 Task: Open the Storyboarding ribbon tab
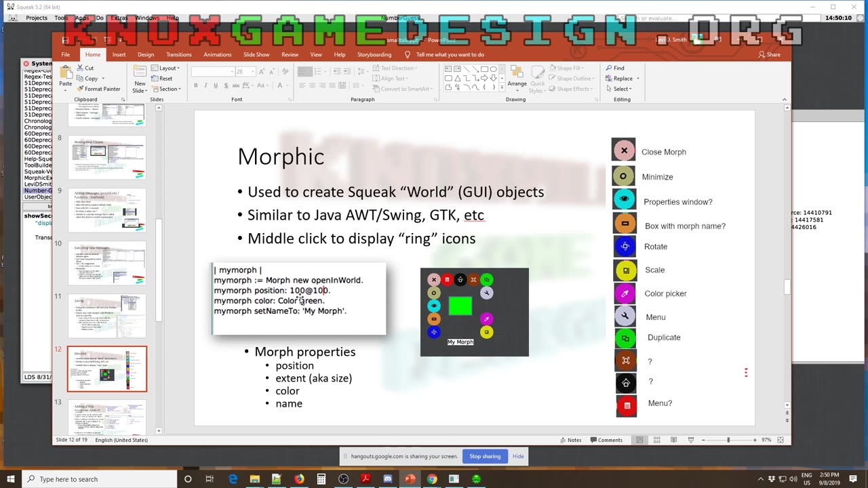tap(374, 54)
